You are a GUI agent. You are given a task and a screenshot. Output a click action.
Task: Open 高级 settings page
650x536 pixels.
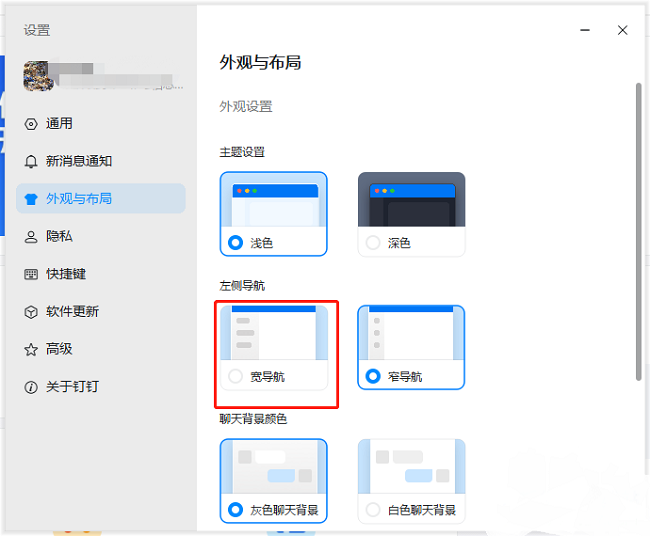pos(101,349)
